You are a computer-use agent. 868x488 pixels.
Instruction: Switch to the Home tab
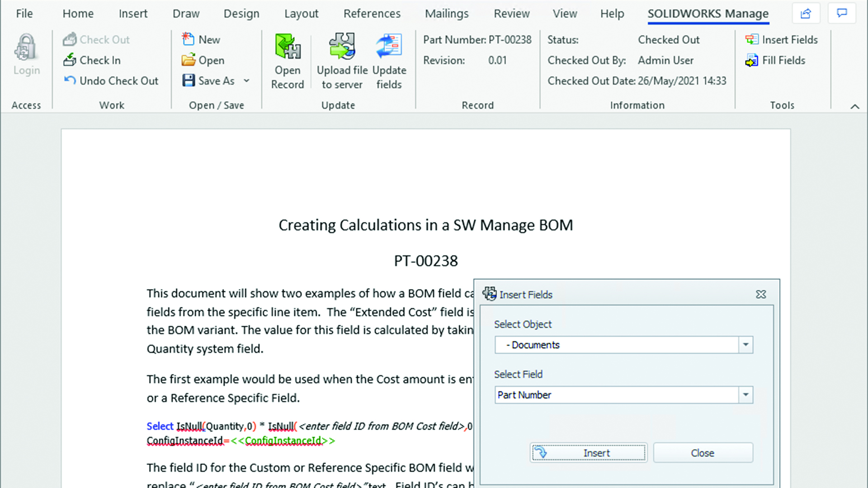[x=78, y=14]
